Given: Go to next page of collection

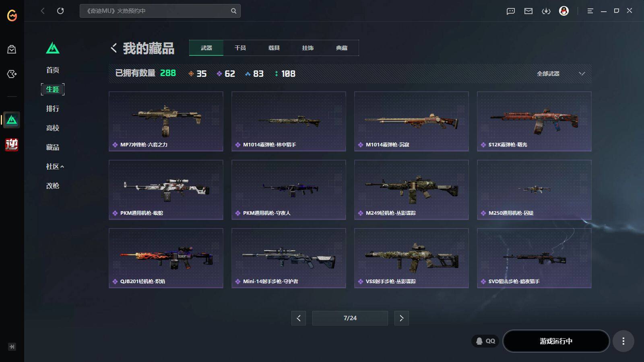Looking at the screenshot, I should coord(401,318).
